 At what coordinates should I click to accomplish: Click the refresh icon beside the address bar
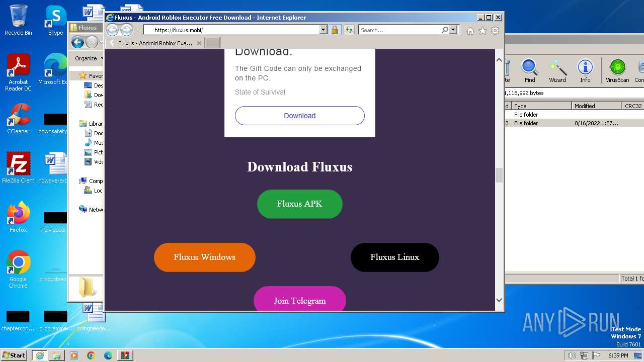(x=349, y=30)
